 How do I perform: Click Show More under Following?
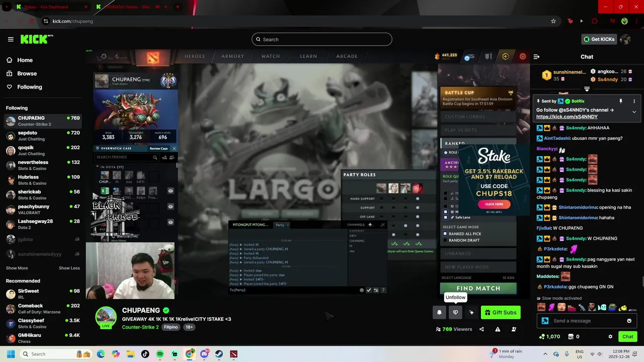[x=17, y=268]
